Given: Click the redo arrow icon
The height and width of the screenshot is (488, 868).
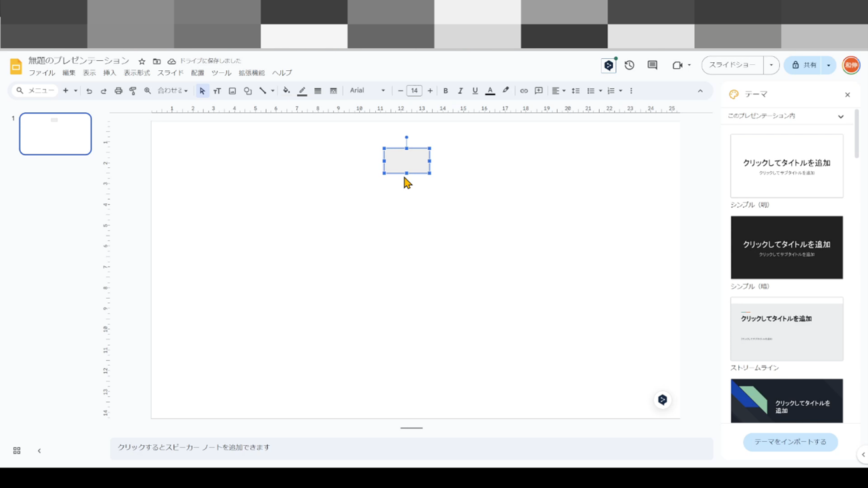Looking at the screenshot, I should point(104,91).
